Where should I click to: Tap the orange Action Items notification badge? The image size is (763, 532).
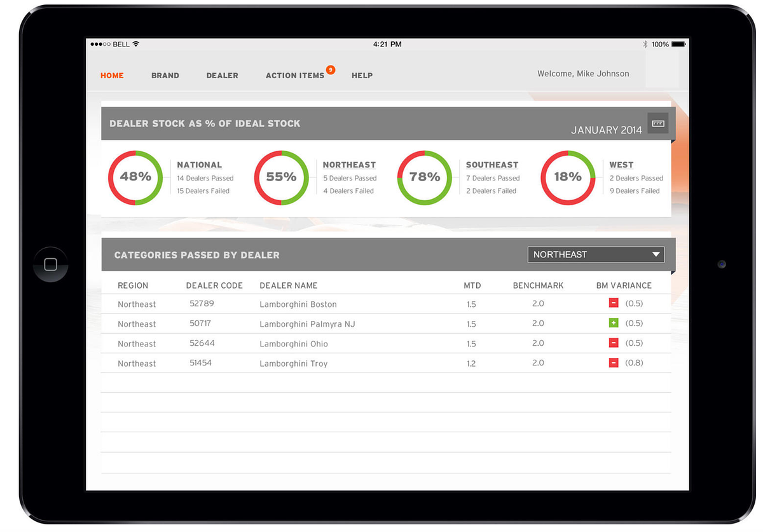point(330,70)
